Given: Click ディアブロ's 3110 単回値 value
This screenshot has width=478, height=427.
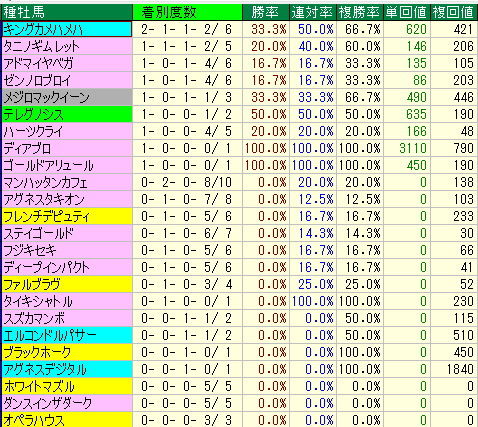Looking at the screenshot, I should click(413, 148).
